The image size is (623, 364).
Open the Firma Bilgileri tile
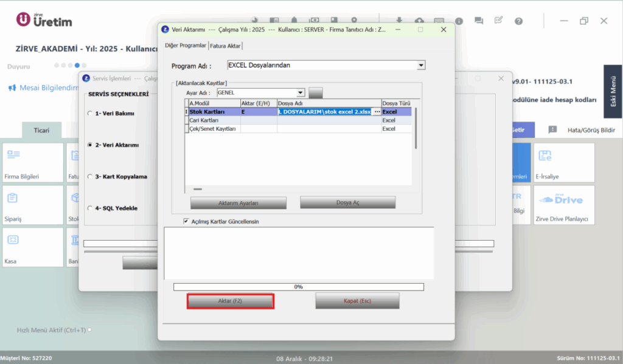pyautogui.click(x=33, y=163)
